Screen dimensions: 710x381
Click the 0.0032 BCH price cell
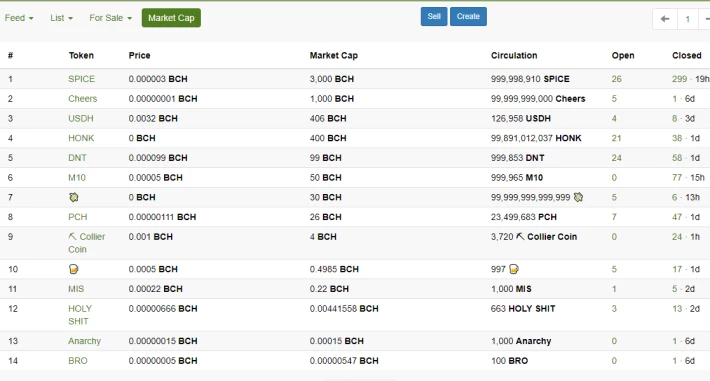pos(153,119)
